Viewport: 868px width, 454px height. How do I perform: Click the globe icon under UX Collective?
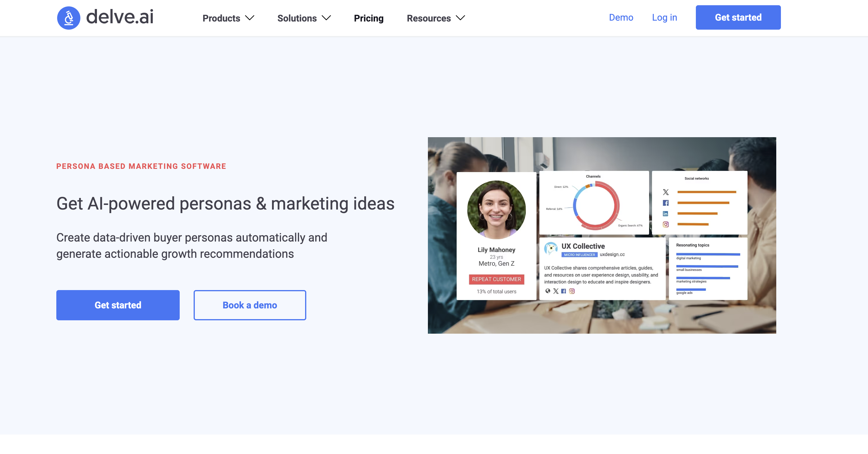(x=548, y=291)
